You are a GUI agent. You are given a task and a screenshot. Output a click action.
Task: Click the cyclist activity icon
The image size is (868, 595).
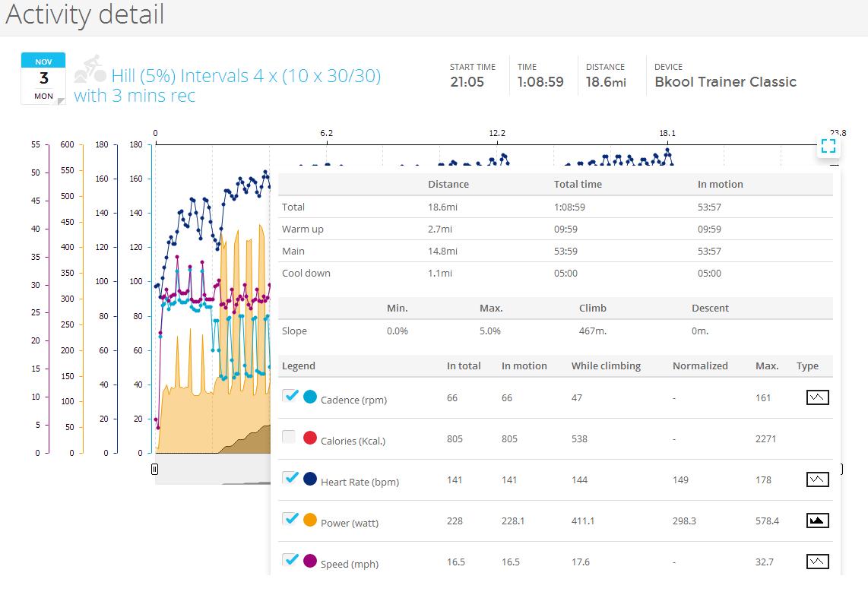coord(90,69)
